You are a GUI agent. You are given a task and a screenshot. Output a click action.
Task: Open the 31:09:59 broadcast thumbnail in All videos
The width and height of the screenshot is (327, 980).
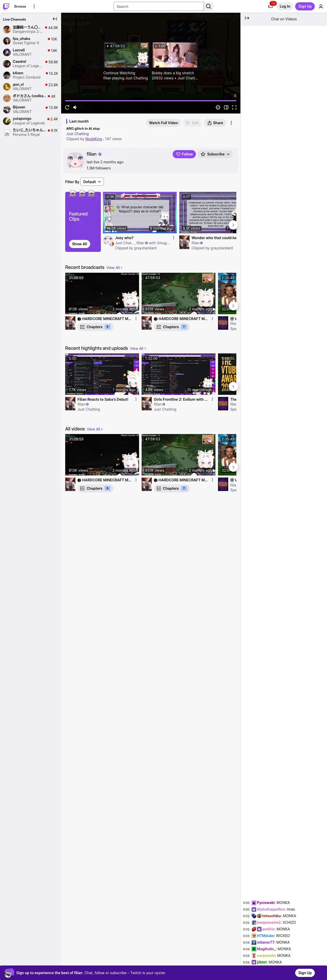click(102, 455)
